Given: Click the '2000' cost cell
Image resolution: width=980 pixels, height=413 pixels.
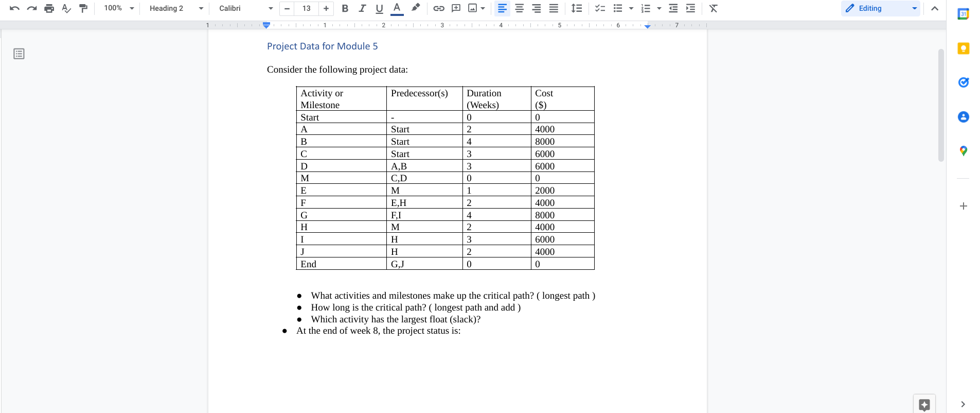Looking at the screenshot, I should tap(563, 191).
